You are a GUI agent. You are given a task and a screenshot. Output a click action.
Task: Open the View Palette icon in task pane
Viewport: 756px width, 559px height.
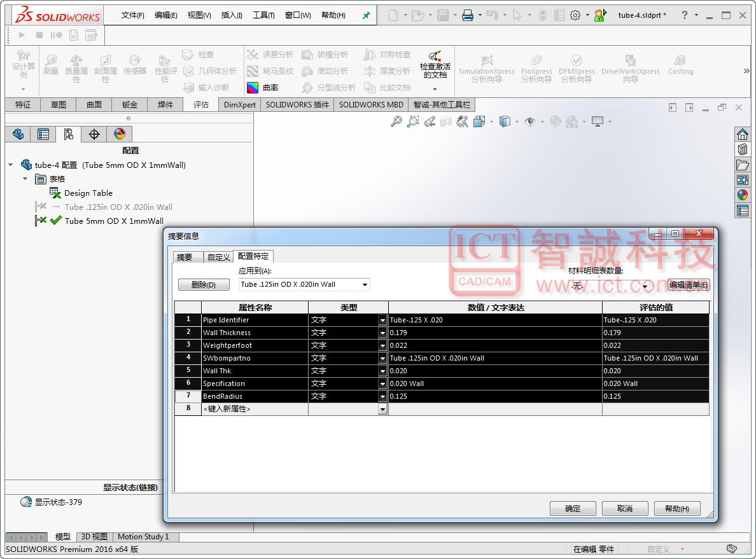(743, 180)
